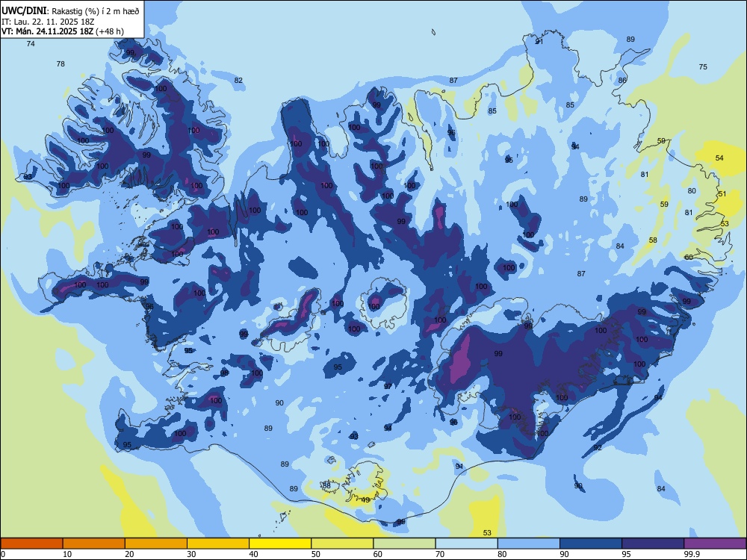Click the 0–10% dark orange legend swatch
Screen dimensions: 747x560
click(31, 544)
